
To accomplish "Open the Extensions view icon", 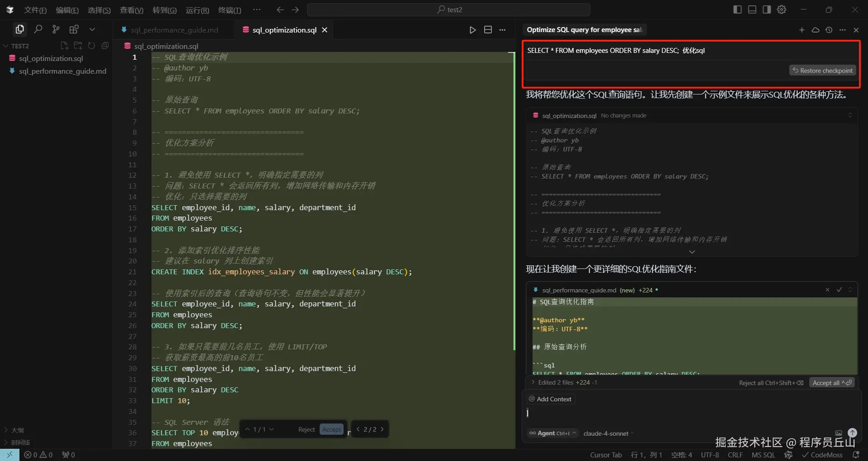I will 74,29.
